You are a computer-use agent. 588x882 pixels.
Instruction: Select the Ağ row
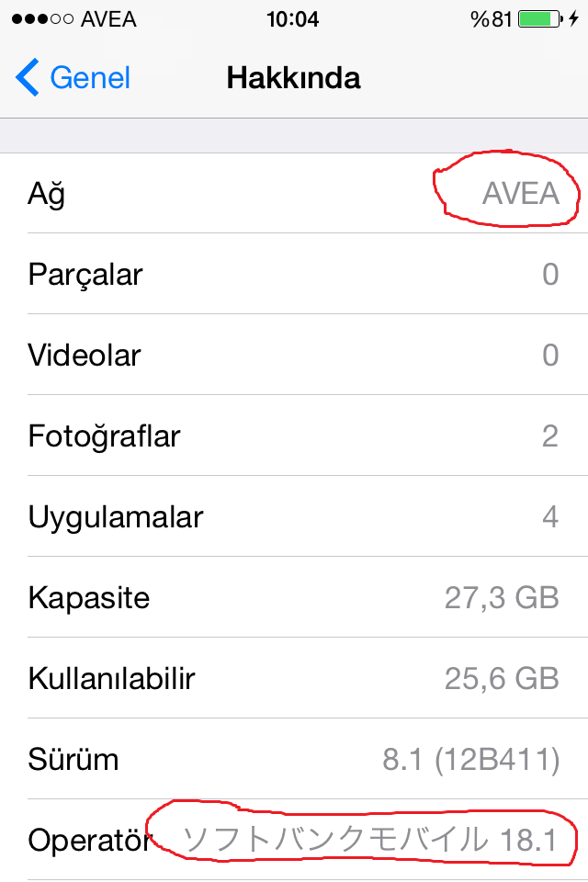pyautogui.click(x=294, y=193)
